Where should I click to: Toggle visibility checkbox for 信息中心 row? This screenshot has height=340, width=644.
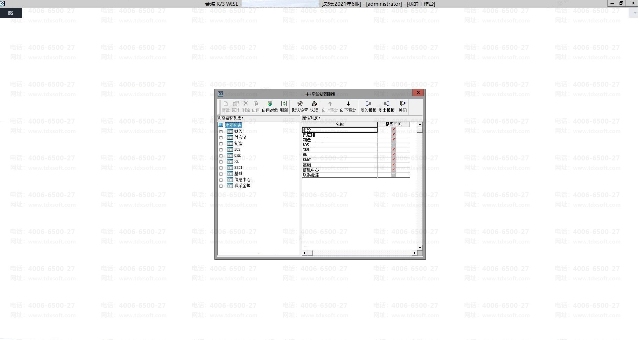point(394,170)
